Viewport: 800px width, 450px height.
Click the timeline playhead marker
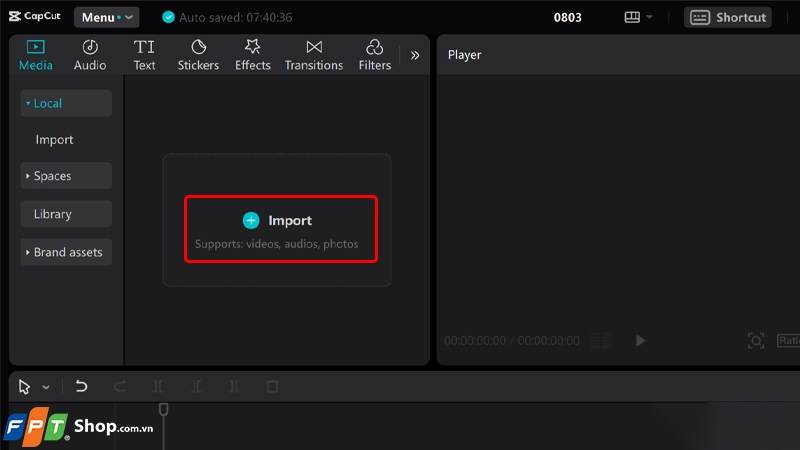(163, 409)
